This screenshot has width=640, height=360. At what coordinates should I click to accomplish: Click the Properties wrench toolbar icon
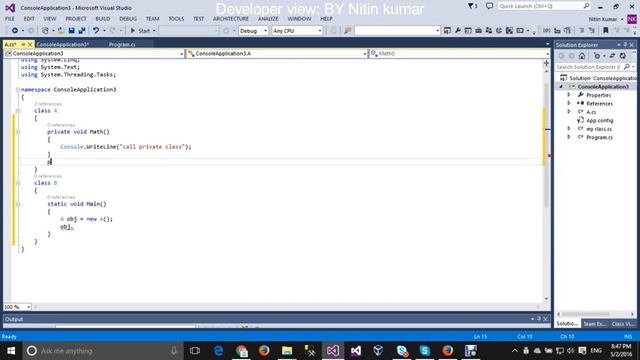(x=458, y=31)
